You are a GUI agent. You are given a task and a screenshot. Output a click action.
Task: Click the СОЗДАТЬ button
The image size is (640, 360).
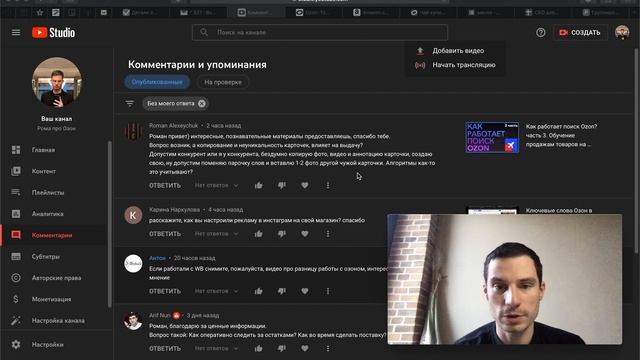point(580,33)
